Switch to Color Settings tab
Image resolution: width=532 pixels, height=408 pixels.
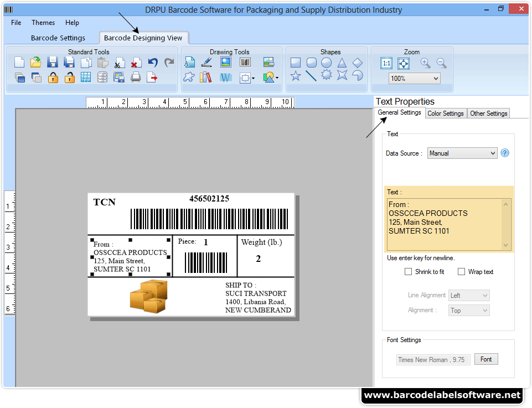(x=446, y=113)
